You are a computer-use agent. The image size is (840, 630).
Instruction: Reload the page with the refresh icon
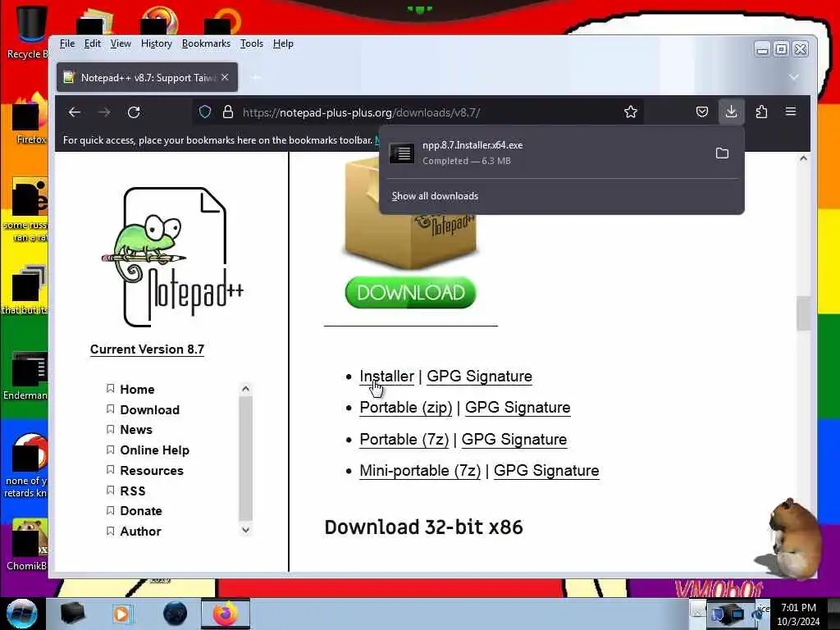(x=134, y=112)
